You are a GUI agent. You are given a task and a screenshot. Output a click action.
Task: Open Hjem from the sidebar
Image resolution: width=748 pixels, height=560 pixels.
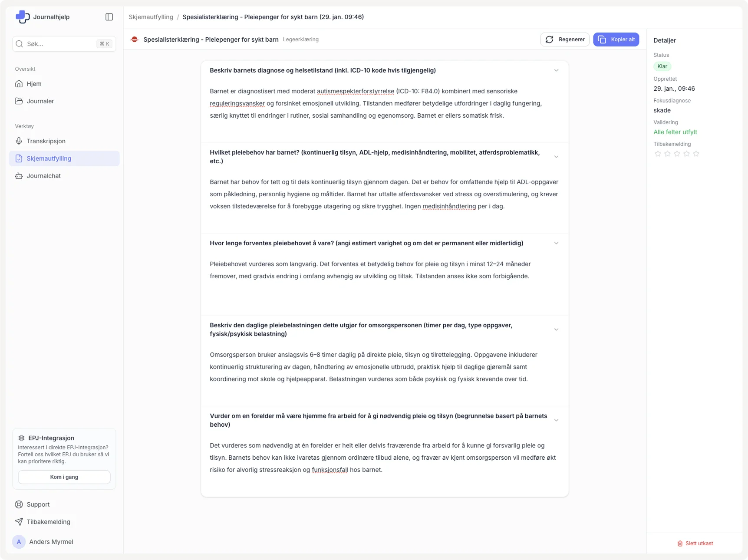[34, 84]
